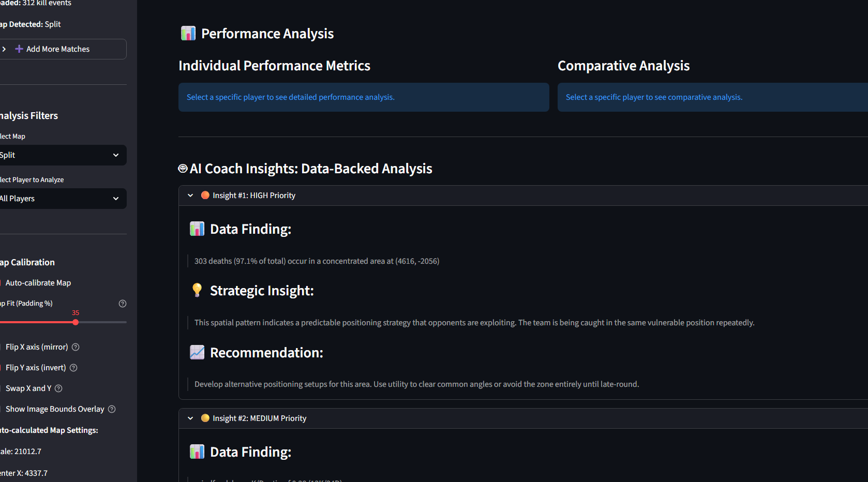Open help tooltip for Swap X and Y
Image resolution: width=868 pixels, height=482 pixels.
(x=58, y=388)
